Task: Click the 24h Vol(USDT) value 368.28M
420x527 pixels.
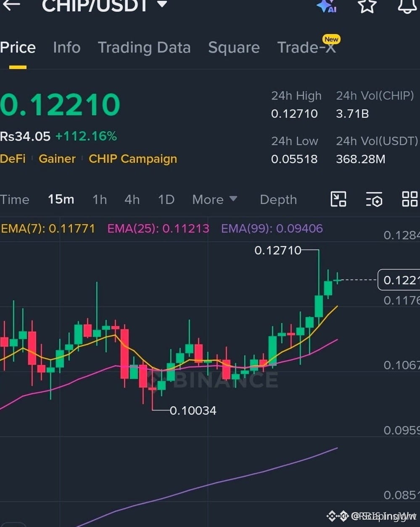Action: 360,159
